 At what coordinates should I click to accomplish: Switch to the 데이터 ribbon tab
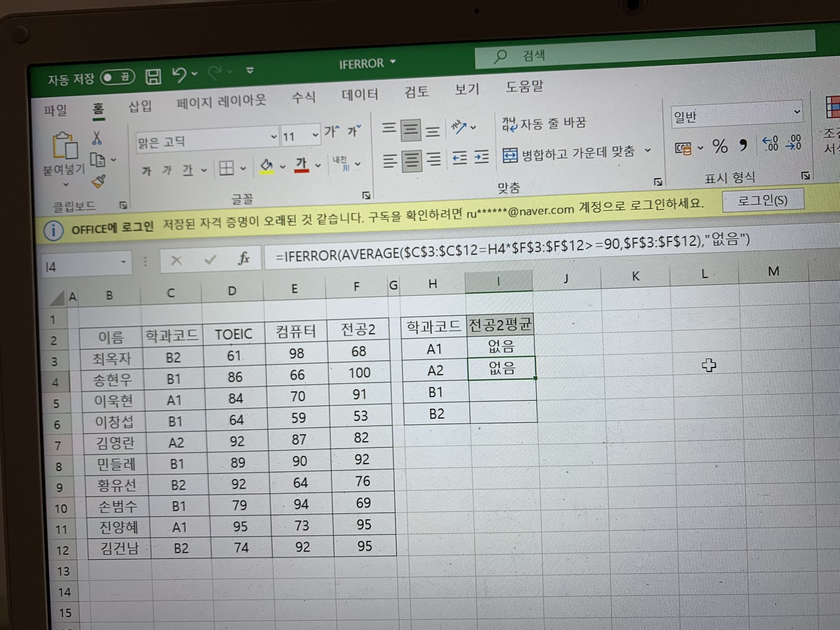tap(359, 94)
